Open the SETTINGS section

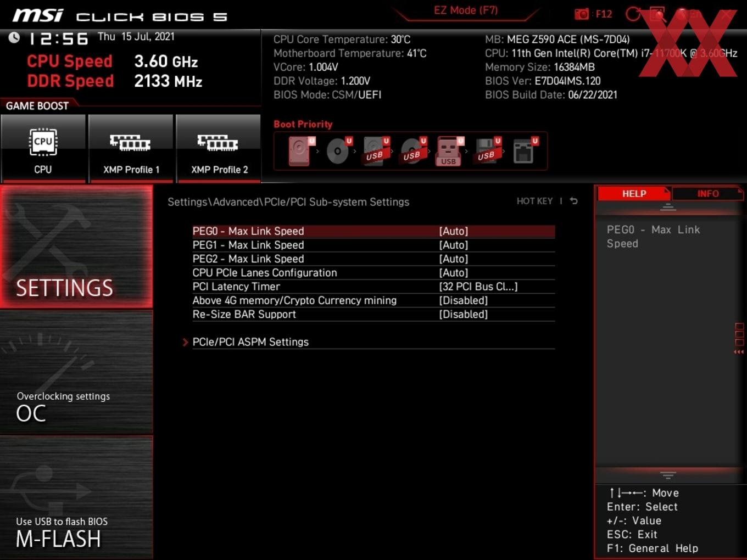(76, 247)
